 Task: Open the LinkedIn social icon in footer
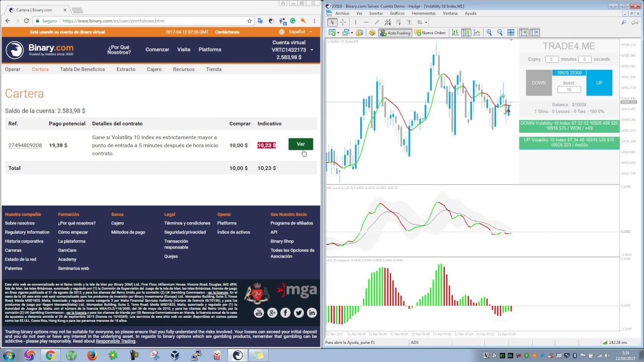click(312, 313)
